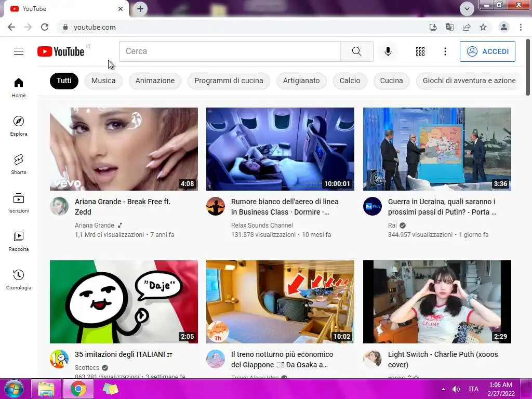Image resolution: width=532 pixels, height=399 pixels.
Task: Select Giochi di avventura e azione chip
Action: [x=469, y=81]
